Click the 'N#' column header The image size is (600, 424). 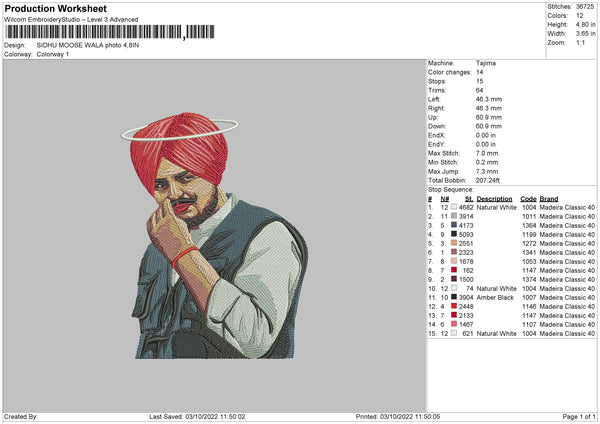445,199
